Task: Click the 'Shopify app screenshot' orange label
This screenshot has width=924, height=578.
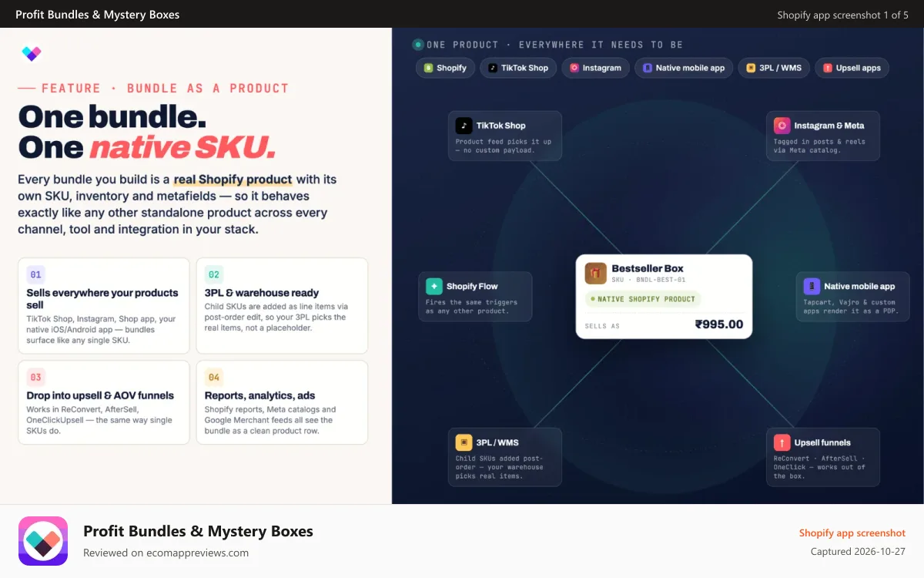Action: coord(852,533)
